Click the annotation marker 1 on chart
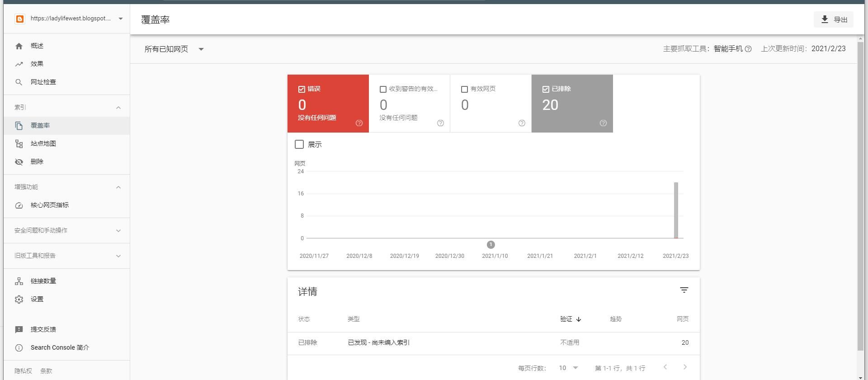The height and width of the screenshot is (380, 868). (x=491, y=245)
